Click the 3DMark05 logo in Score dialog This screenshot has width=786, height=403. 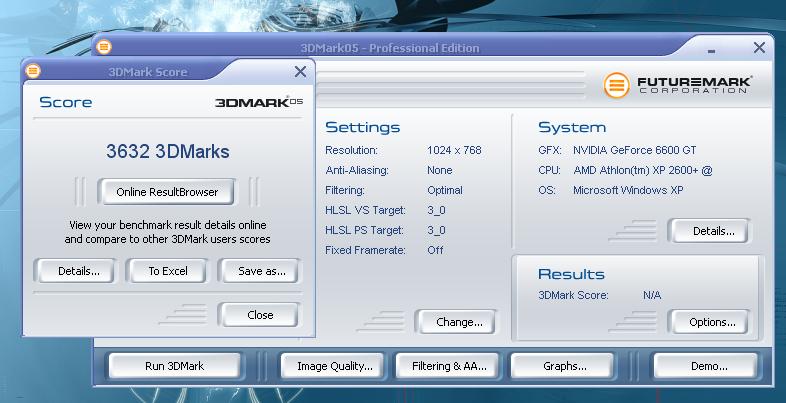259,102
